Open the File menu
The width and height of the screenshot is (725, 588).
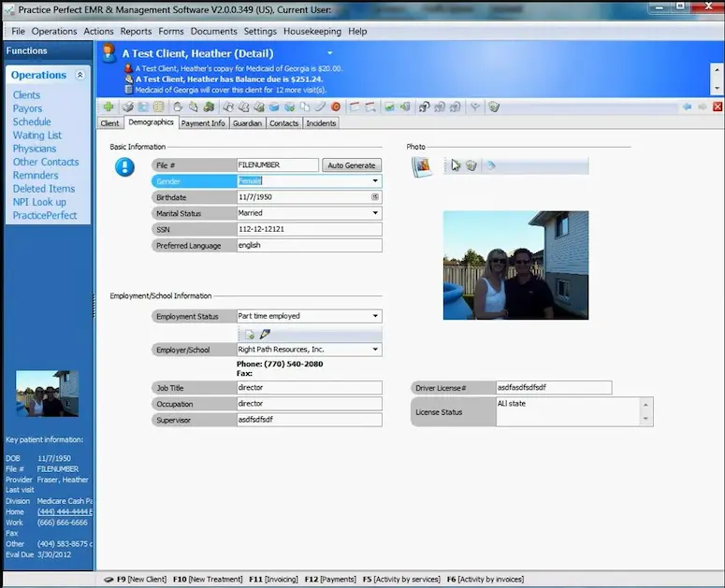(18, 32)
